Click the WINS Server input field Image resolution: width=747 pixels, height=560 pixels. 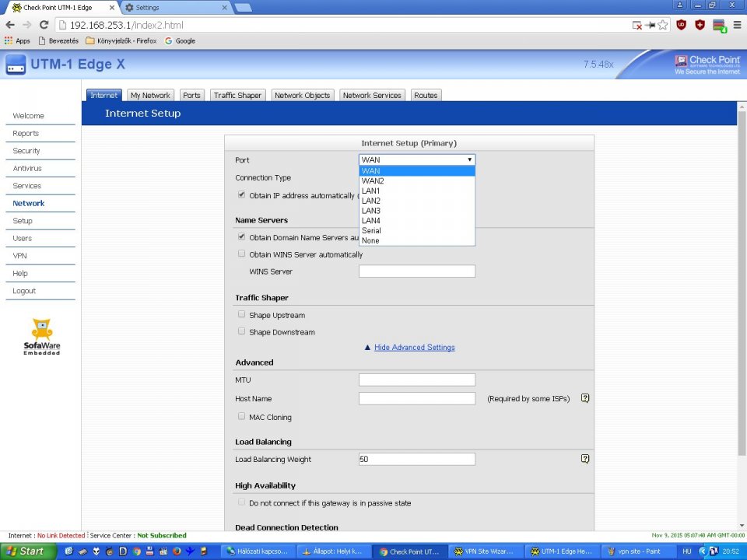[417, 271]
